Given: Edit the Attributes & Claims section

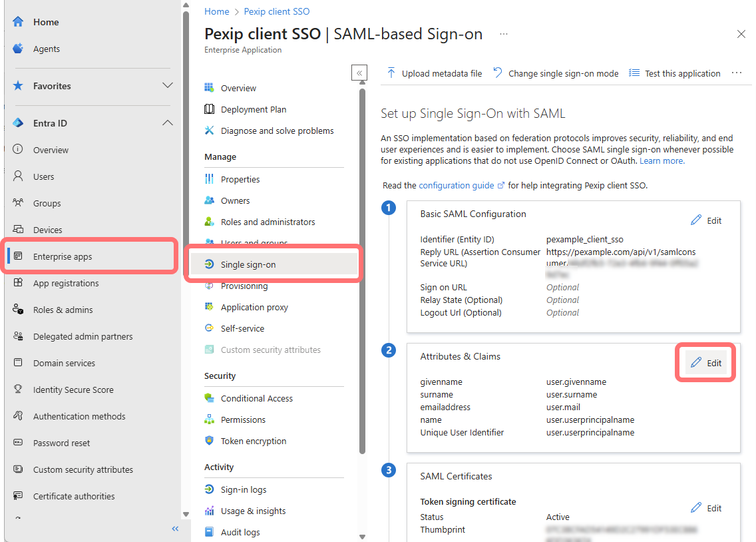Looking at the screenshot, I should pyautogui.click(x=706, y=363).
